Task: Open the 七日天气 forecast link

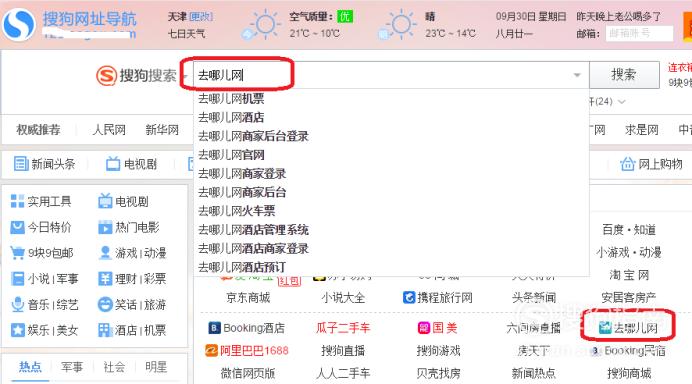Action: [186, 34]
